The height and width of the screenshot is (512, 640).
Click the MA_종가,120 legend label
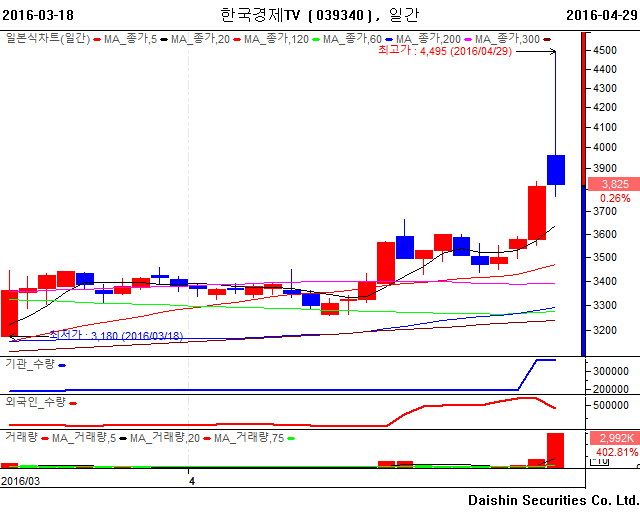[276, 39]
